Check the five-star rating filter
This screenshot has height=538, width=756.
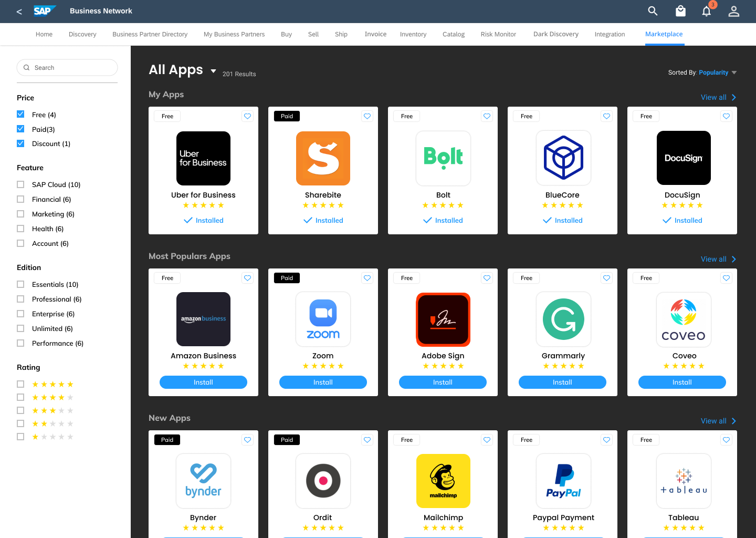coord(20,384)
